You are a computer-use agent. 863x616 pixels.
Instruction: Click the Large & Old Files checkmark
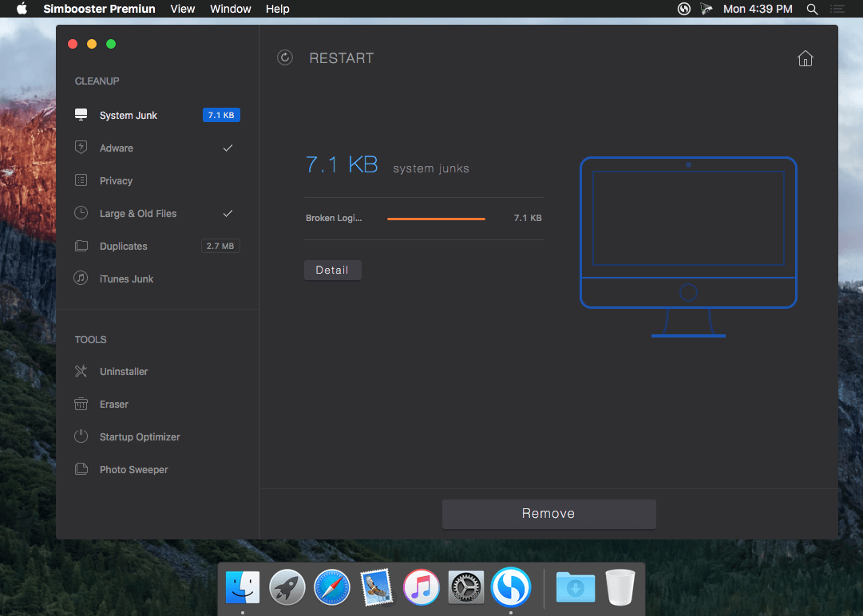pos(228,213)
